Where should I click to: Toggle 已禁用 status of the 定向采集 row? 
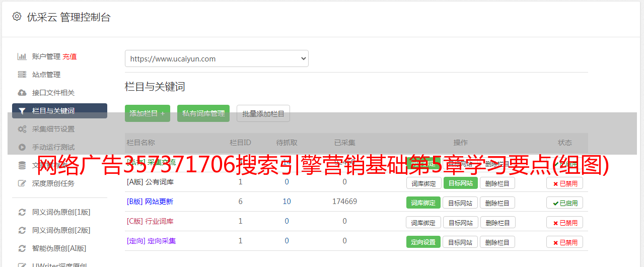[564, 242]
